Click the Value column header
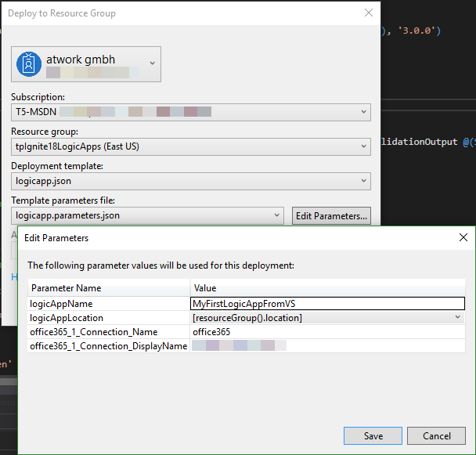The image size is (476, 455). point(327,288)
